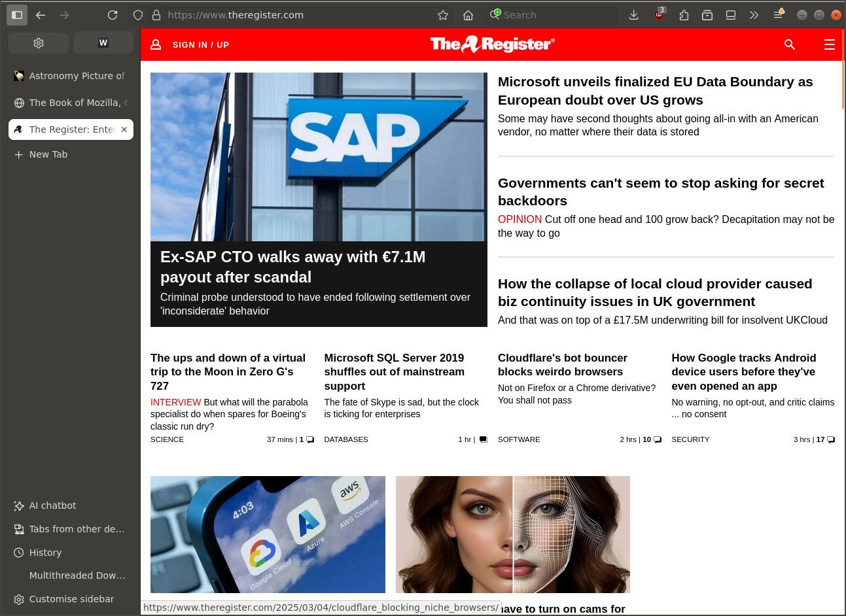The height and width of the screenshot is (616, 846).
Task: Open Multithreaded Download sidebar item
Action: click(71, 575)
